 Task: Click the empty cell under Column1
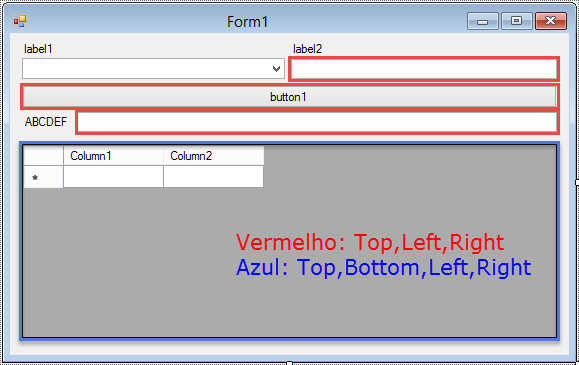(x=113, y=177)
